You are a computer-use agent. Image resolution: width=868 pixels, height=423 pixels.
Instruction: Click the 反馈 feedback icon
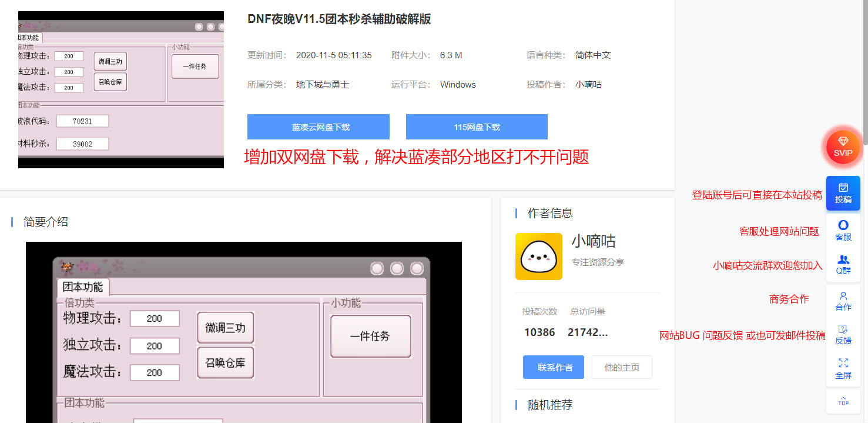coord(843,334)
